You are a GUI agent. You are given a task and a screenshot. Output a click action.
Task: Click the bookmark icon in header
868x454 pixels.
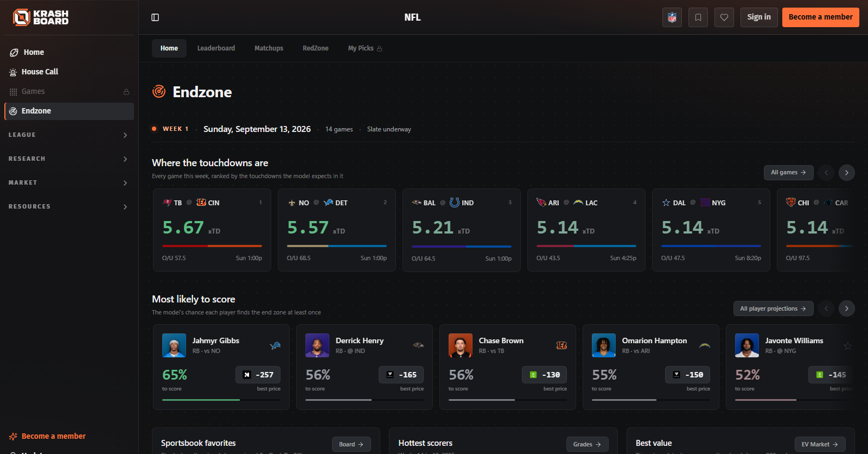pos(698,17)
